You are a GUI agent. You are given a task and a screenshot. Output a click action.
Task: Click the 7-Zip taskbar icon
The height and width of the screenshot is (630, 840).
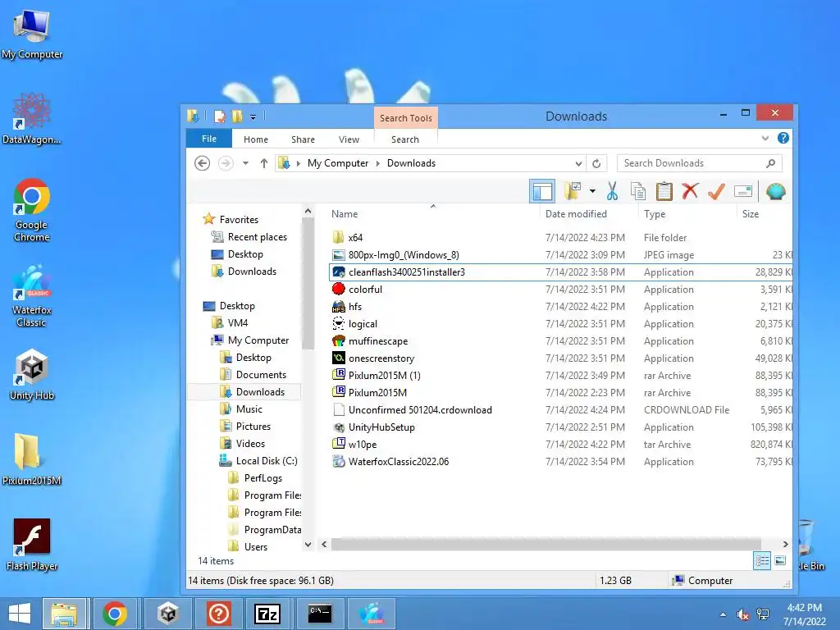pyautogui.click(x=267, y=614)
